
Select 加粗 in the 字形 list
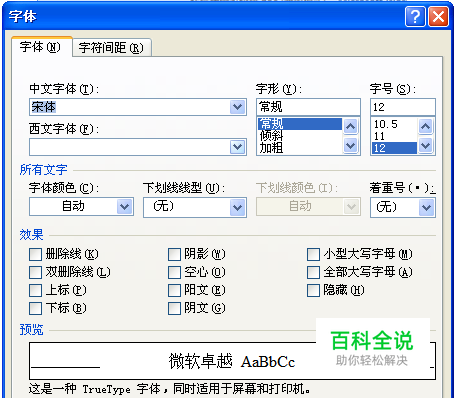pos(300,147)
